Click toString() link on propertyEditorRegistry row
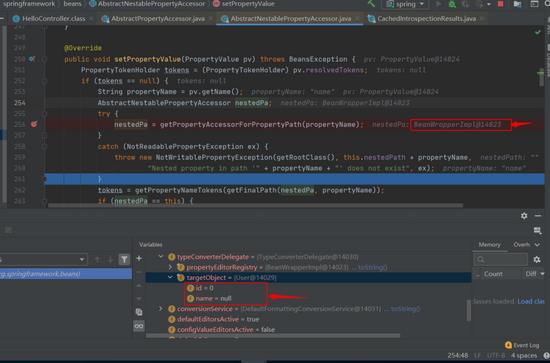Viewport: 550px width, 363px height. point(373,267)
